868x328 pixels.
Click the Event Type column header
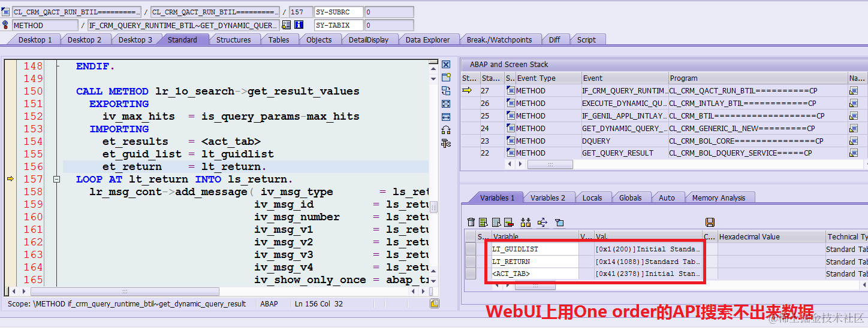[548, 78]
